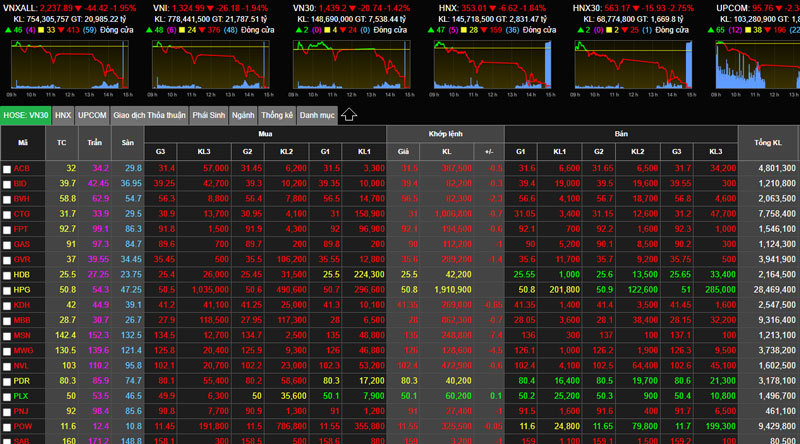This screenshot has height=444, width=800.
Task: Sort by the Tổng KL column header
Action: pyautogui.click(x=768, y=142)
